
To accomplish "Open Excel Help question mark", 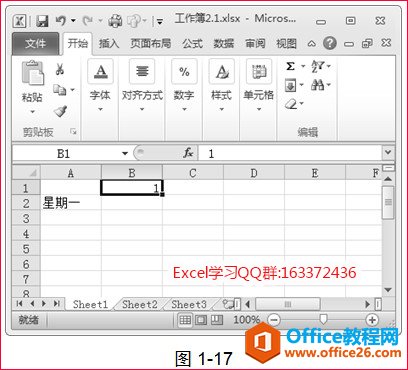I will (330, 43).
